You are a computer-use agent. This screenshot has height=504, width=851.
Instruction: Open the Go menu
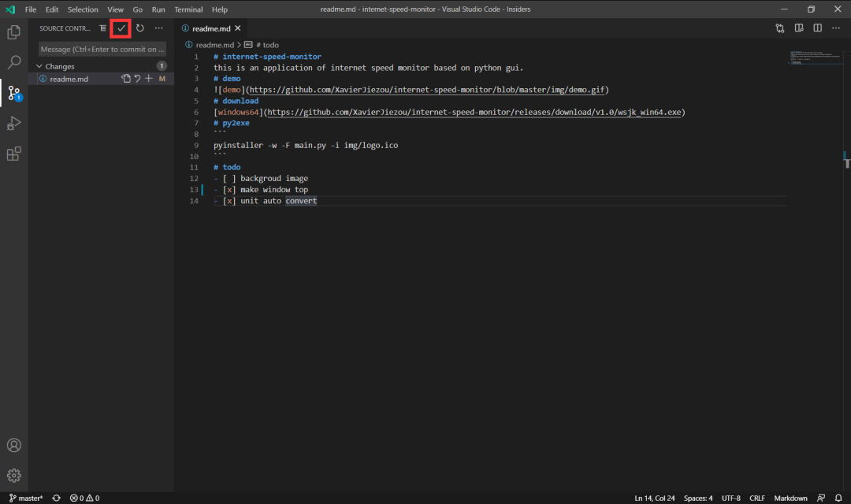(x=138, y=9)
